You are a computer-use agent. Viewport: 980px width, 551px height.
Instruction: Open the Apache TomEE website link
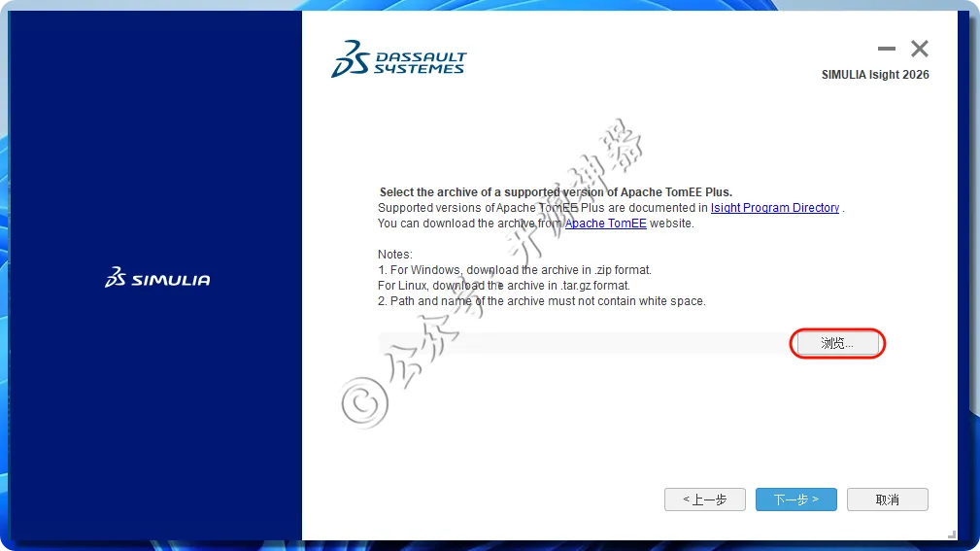[605, 224]
